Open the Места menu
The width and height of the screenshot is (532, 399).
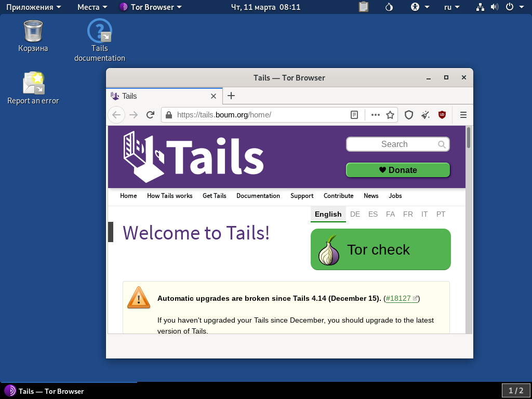92,7
